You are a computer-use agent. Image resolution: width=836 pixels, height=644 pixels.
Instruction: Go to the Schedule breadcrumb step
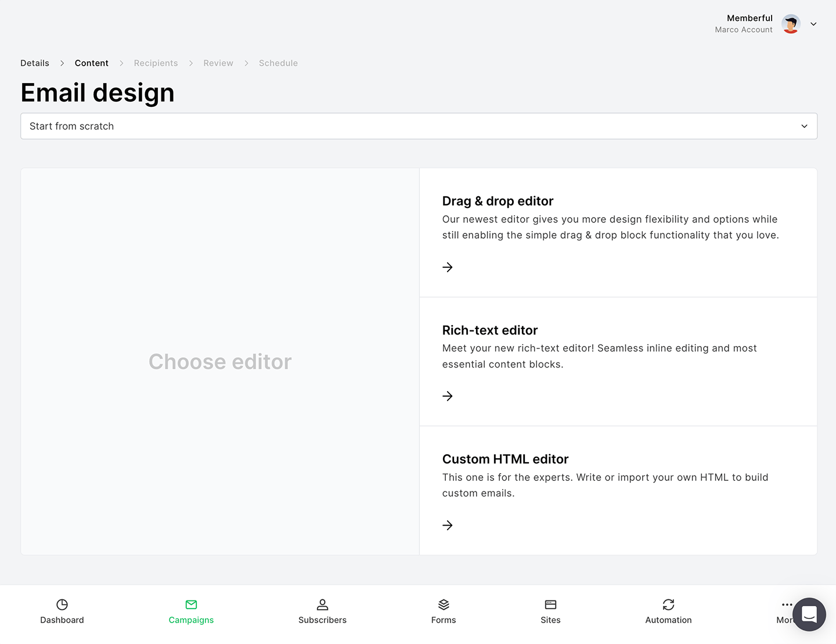coord(278,63)
